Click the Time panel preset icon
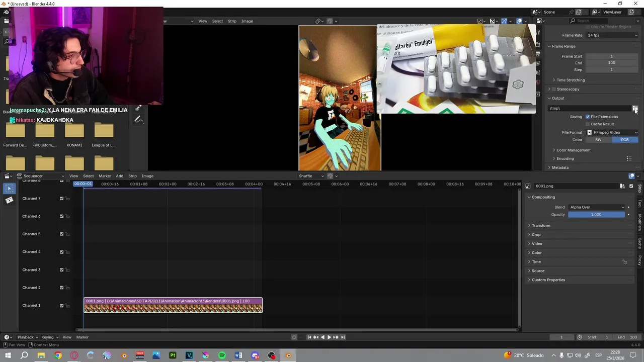The height and width of the screenshot is (362, 644). [625, 262]
